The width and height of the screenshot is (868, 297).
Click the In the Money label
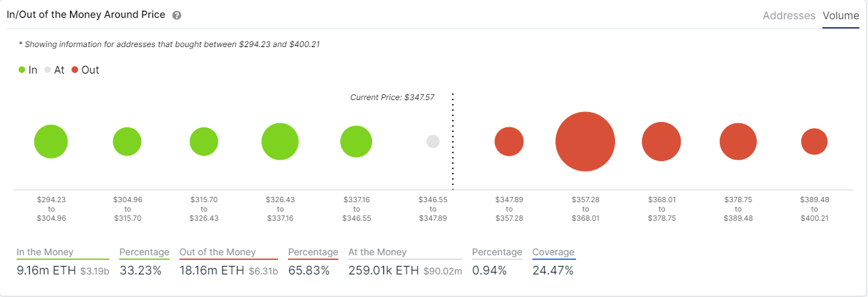[x=45, y=252]
